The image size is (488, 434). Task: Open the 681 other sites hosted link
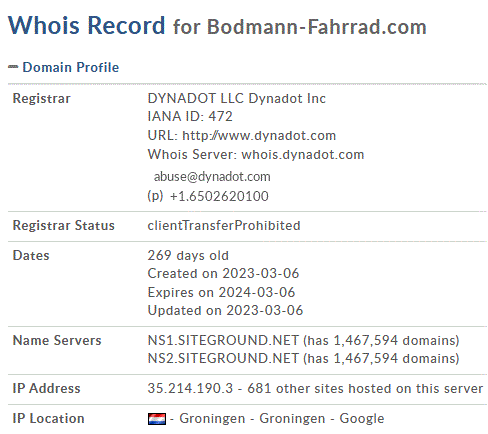point(365,388)
